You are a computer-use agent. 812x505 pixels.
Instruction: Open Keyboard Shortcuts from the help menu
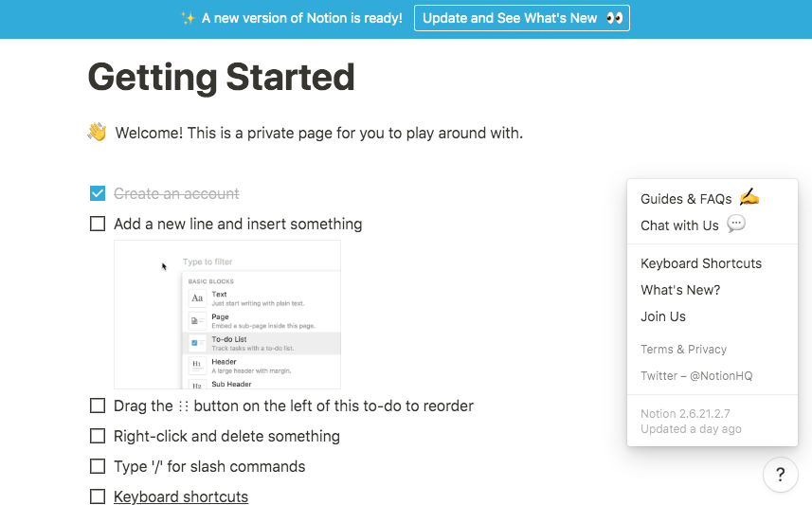(x=701, y=263)
